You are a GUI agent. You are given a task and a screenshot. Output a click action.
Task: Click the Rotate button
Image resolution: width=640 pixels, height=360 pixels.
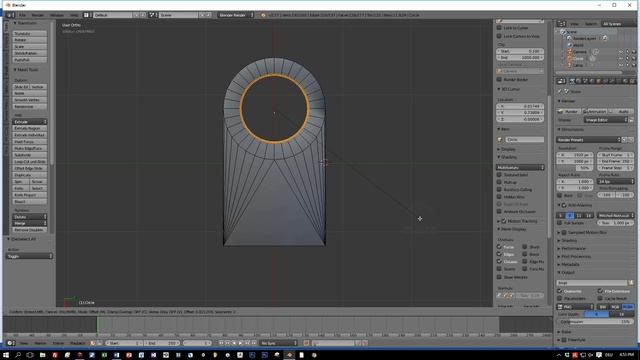tap(29, 40)
